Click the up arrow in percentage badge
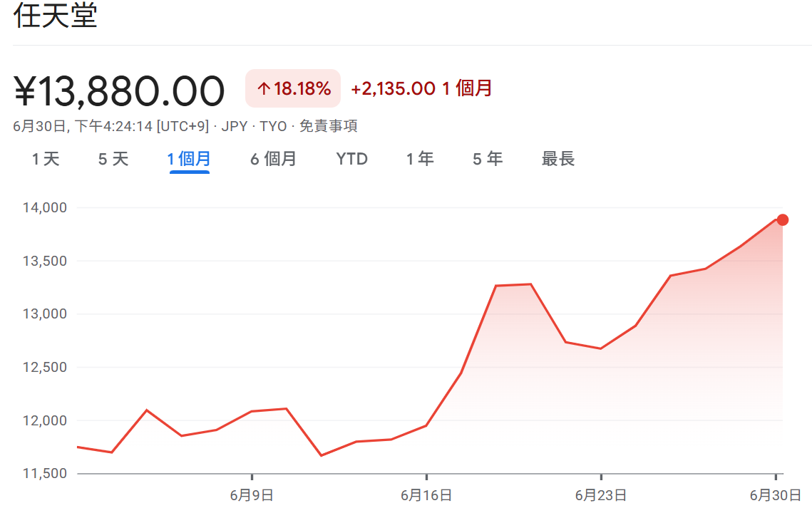Image resolution: width=812 pixels, height=513 pixels. (264, 89)
